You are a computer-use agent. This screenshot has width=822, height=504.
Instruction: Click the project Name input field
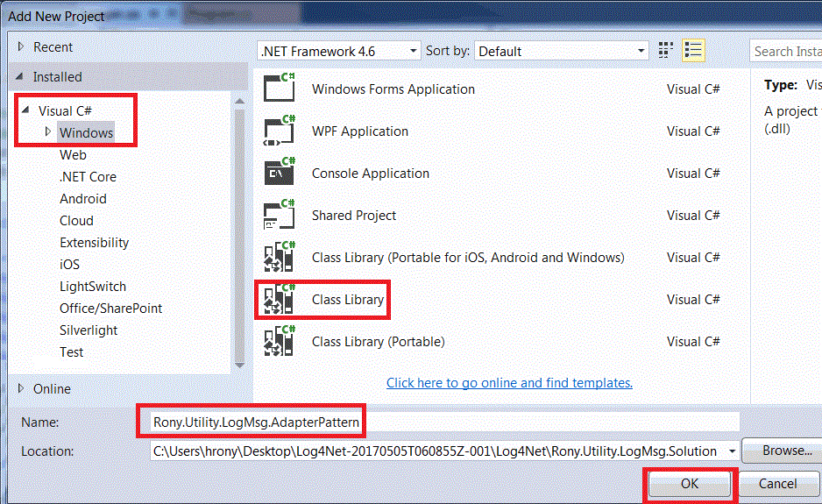click(444, 422)
